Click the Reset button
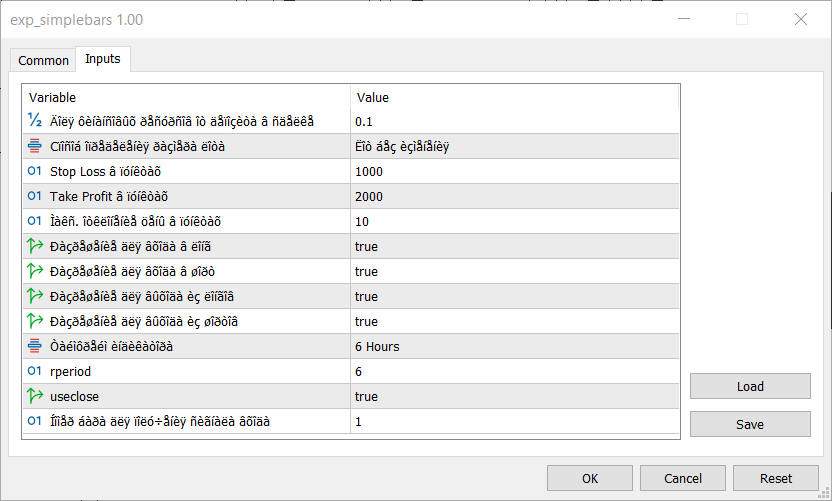 (x=775, y=478)
